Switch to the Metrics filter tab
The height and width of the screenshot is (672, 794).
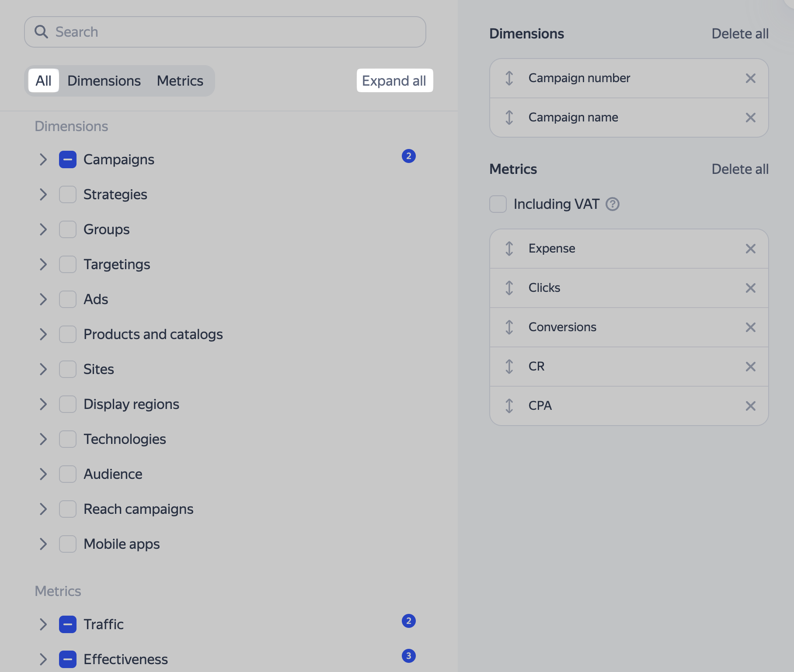(180, 81)
